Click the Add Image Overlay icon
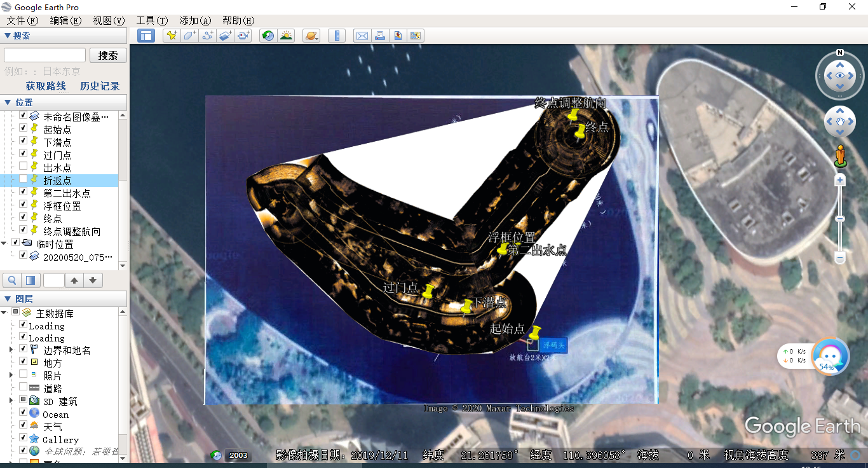This screenshot has width=868, height=468. coord(226,36)
